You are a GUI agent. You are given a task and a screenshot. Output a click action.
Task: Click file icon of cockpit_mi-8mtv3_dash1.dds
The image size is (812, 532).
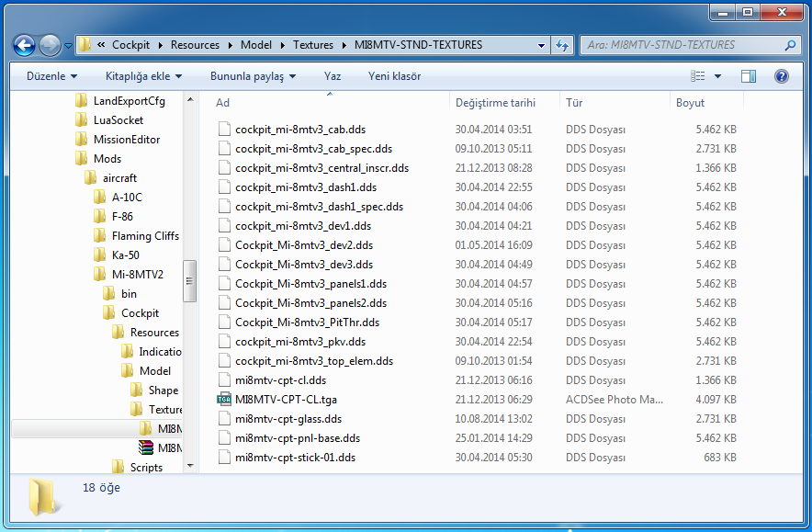coord(224,187)
